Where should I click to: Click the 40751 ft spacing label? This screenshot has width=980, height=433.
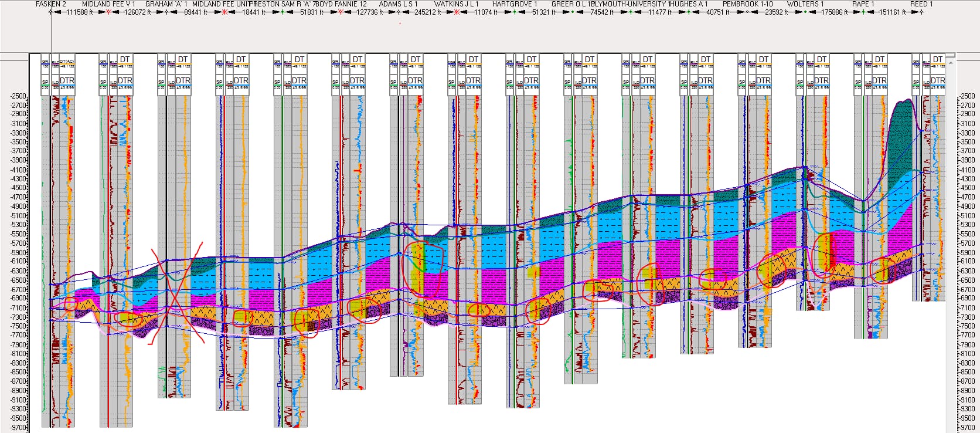click(x=719, y=12)
